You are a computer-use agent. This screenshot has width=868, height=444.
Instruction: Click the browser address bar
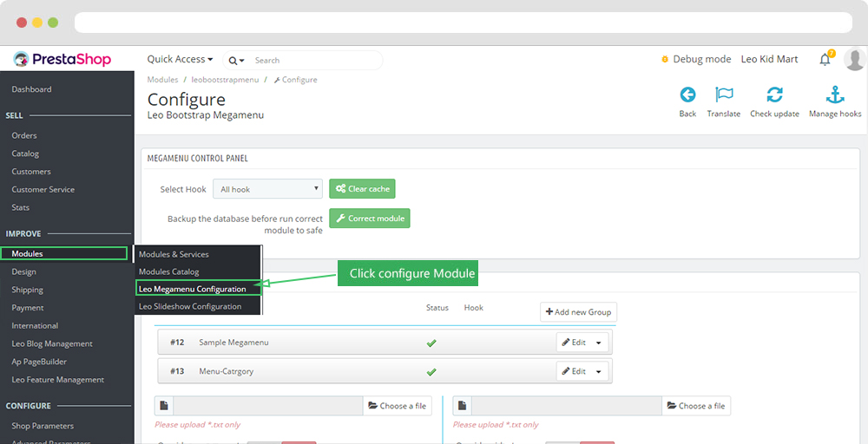[x=464, y=23]
